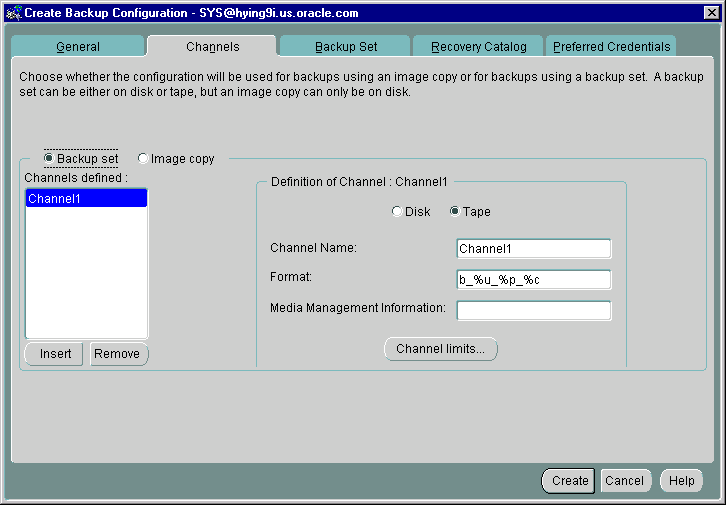Viewport: 726px width, 505px height.
Task: Open Help for this dialog
Action: coord(681,481)
